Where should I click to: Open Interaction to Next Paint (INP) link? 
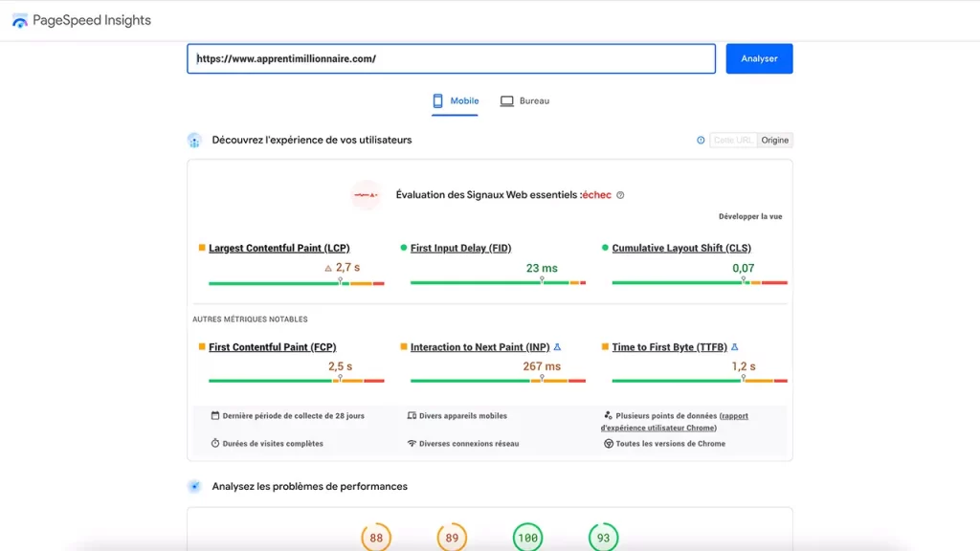pos(479,346)
